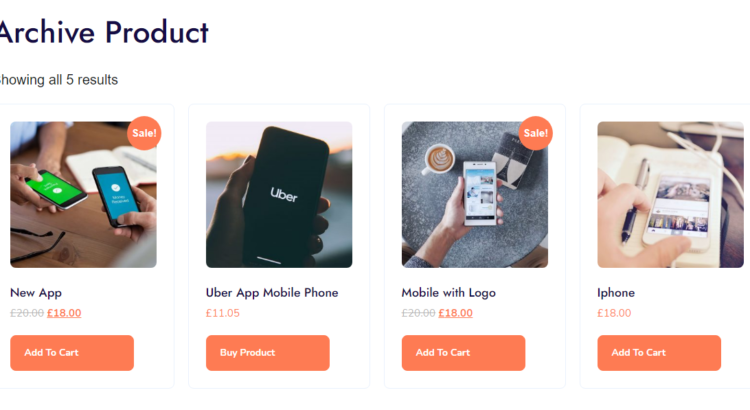Click the £18.00 sale price of New App
The width and height of the screenshot is (750, 410).
tap(64, 313)
